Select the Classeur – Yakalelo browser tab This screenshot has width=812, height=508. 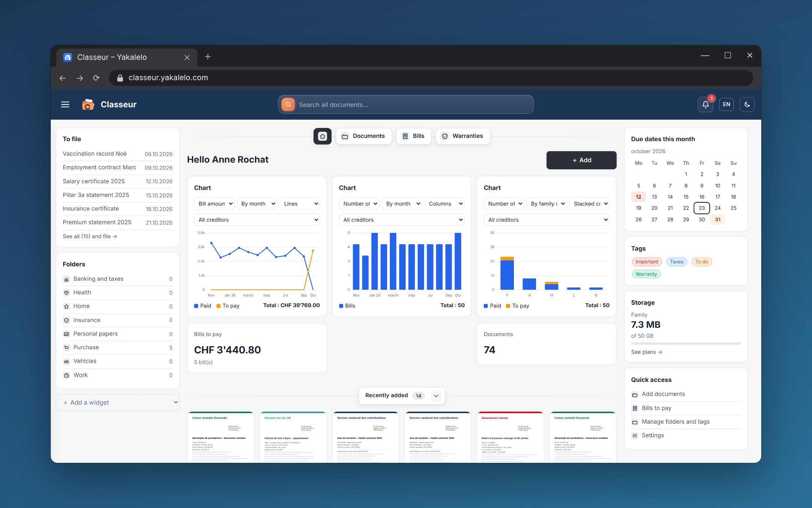[127, 57]
